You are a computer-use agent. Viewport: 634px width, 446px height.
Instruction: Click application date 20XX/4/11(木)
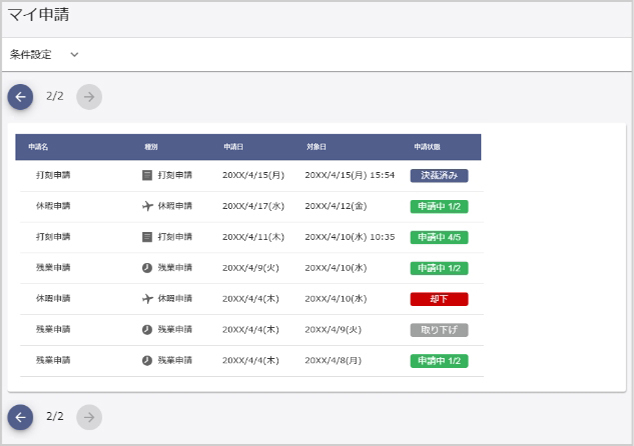coord(254,237)
